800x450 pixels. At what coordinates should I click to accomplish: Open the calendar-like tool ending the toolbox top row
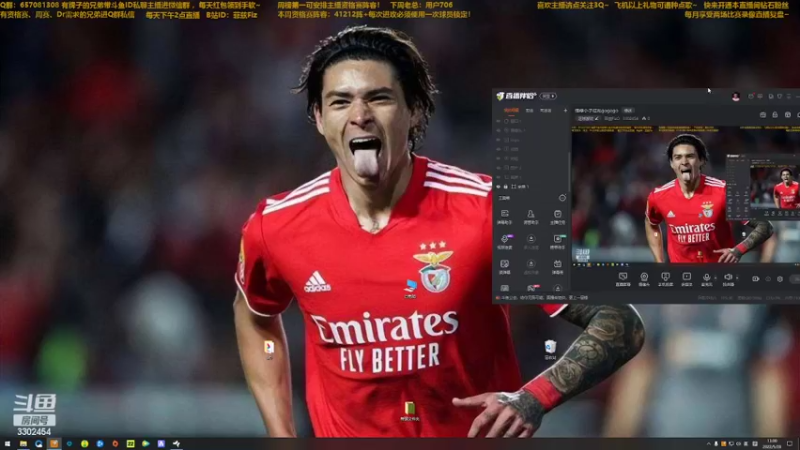pyautogui.click(x=557, y=217)
